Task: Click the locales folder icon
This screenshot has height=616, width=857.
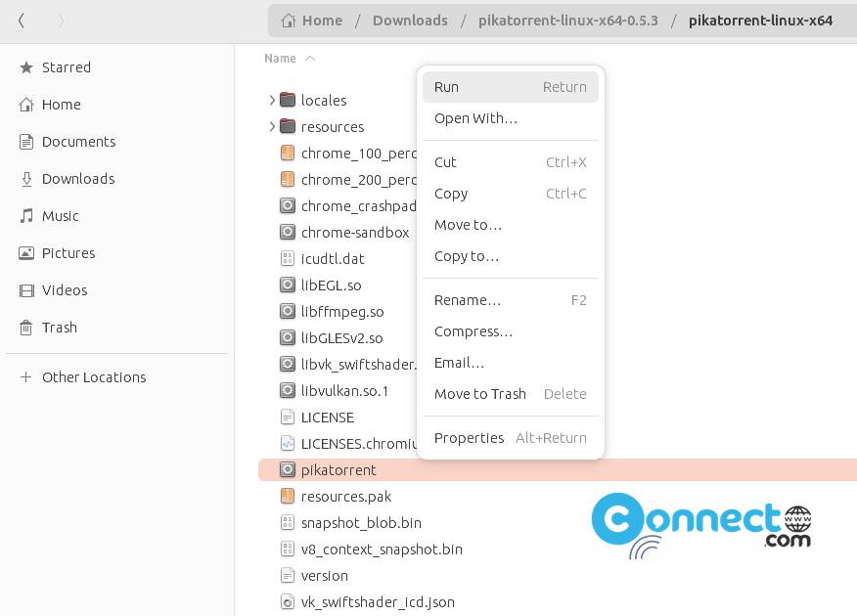Action: pos(288,100)
